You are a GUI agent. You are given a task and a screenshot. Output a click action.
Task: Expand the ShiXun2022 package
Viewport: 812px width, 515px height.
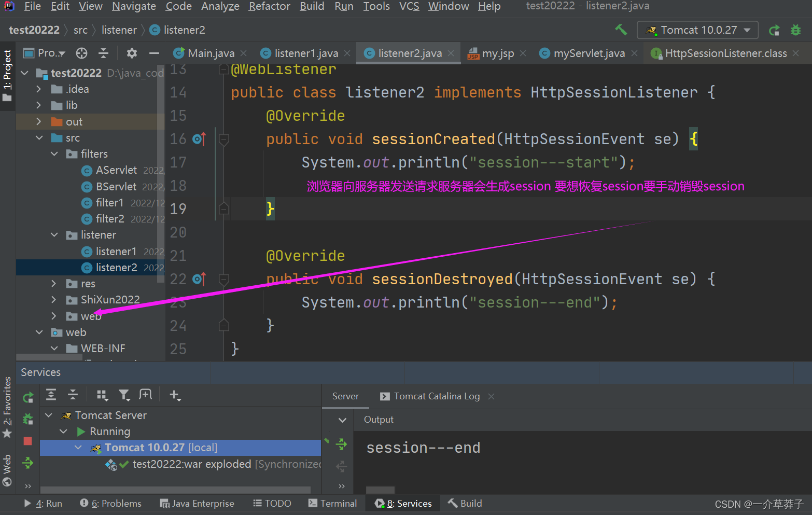tap(54, 300)
